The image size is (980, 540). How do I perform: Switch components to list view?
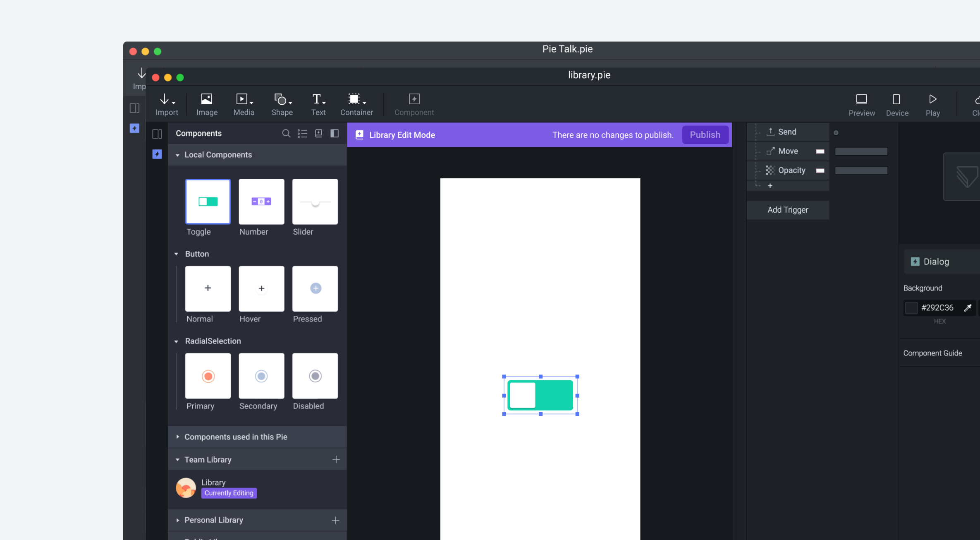(x=302, y=133)
